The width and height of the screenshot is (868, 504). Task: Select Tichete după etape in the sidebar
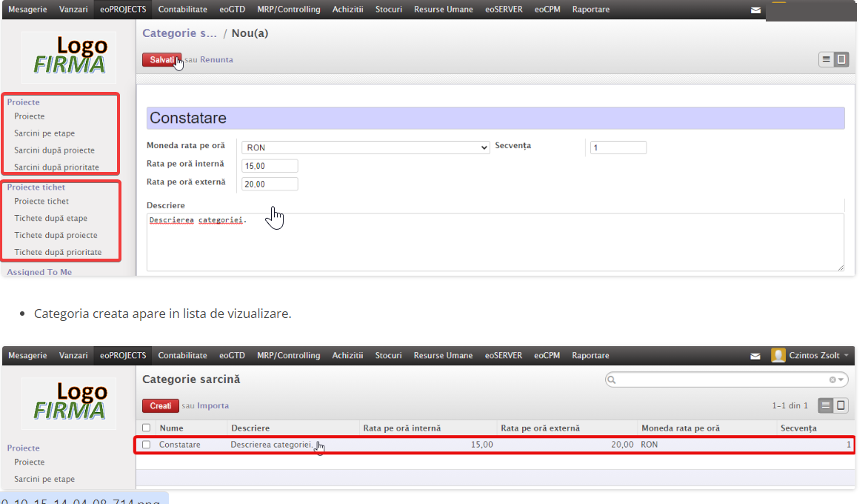tap(50, 218)
